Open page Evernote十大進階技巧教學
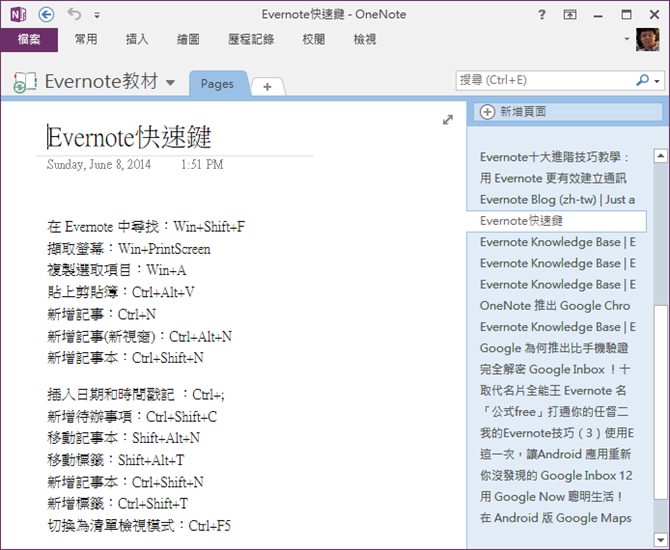670x550 pixels. [556, 157]
